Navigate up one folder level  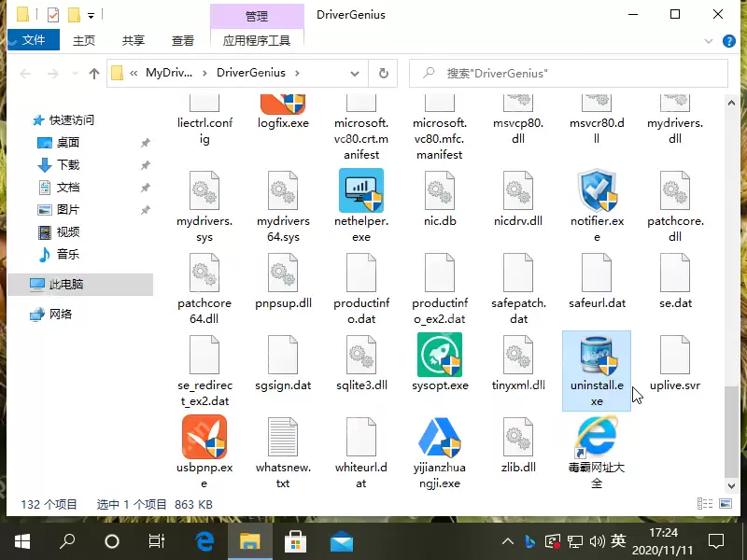(x=94, y=72)
